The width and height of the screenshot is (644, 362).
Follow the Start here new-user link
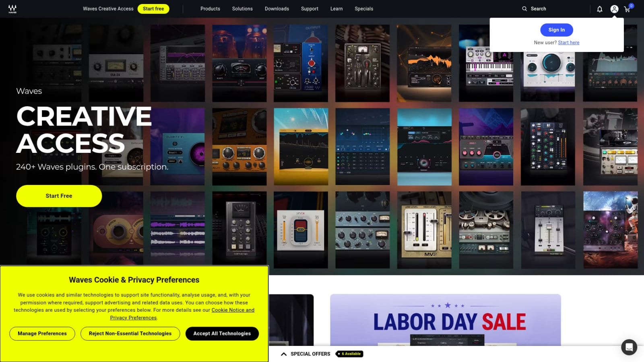coord(569,43)
